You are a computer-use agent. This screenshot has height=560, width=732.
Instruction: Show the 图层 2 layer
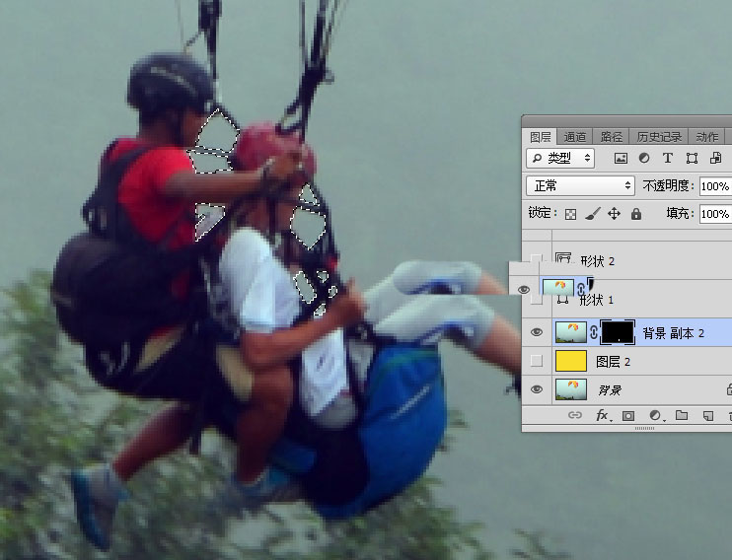tap(537, 361)
